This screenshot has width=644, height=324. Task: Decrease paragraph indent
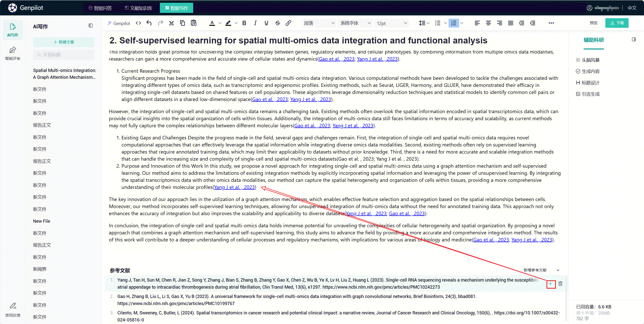pos(522,23)
